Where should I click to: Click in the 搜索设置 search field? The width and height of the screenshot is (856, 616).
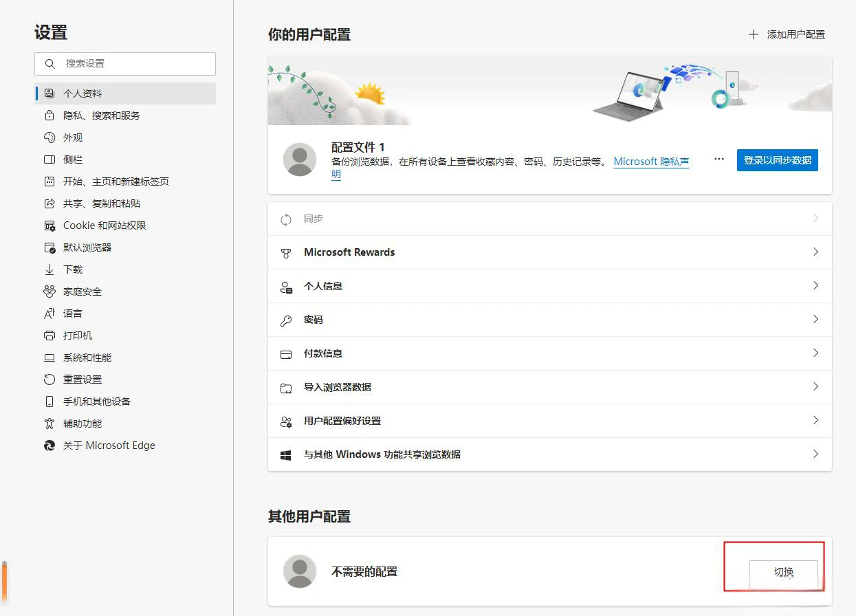coord(125,63)
